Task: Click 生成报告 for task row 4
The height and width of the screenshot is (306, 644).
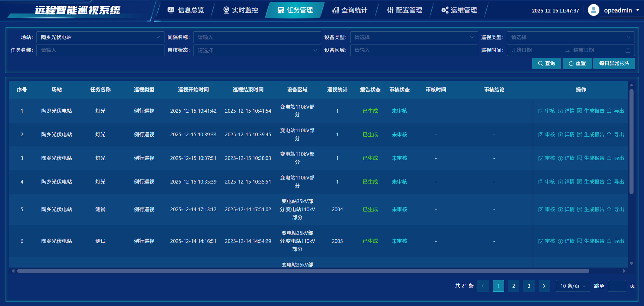Action: click(591, 182)
